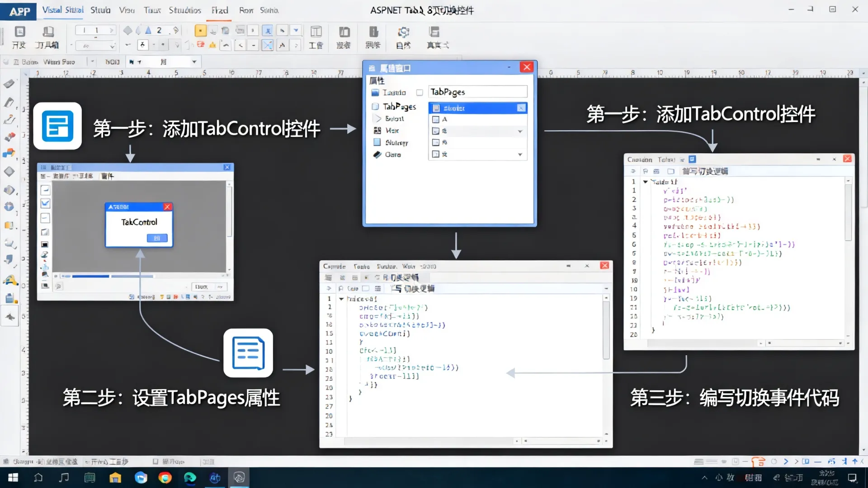Click the X button on highlighted list row
This screenshot has height=488, width=868.
(x=521, y=108)
